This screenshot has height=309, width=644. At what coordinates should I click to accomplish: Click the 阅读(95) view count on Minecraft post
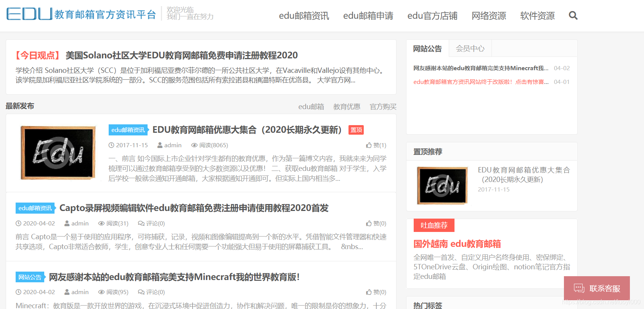(x=113, y=292)
